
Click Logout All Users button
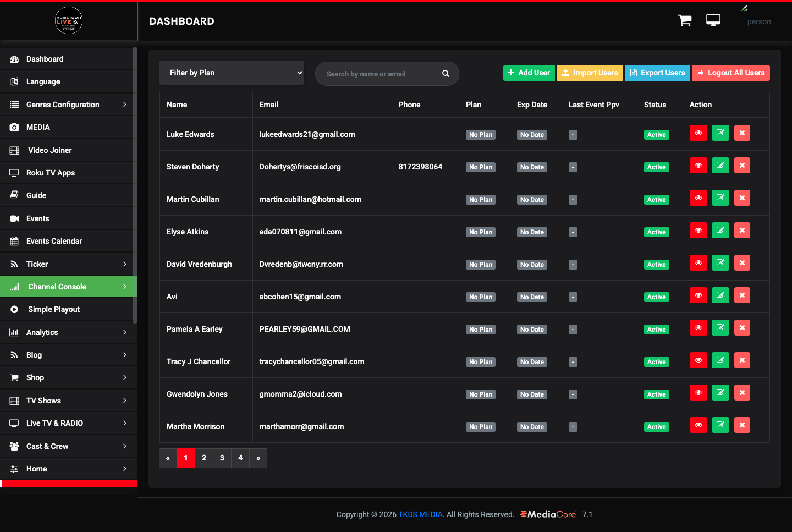coord(731,73)
